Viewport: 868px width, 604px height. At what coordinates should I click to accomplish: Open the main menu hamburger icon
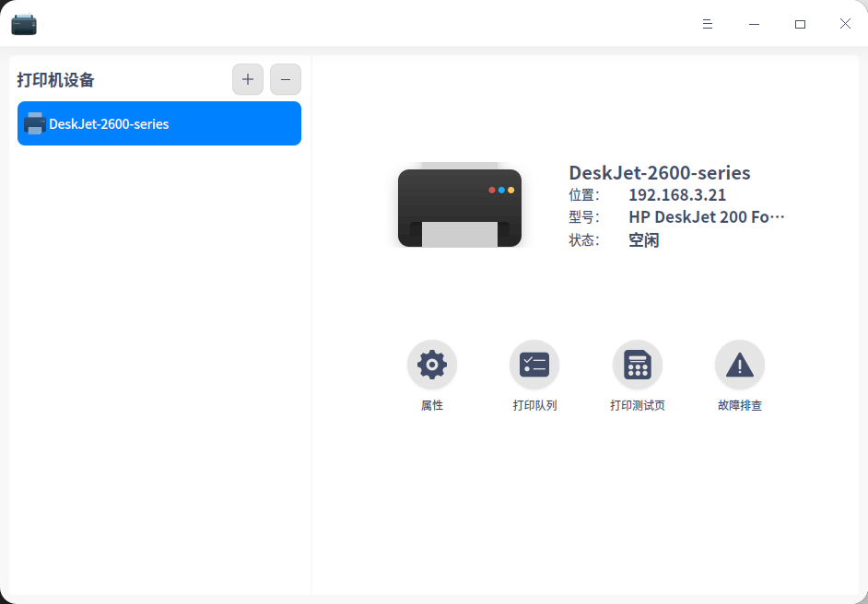[x=708, y=24]
